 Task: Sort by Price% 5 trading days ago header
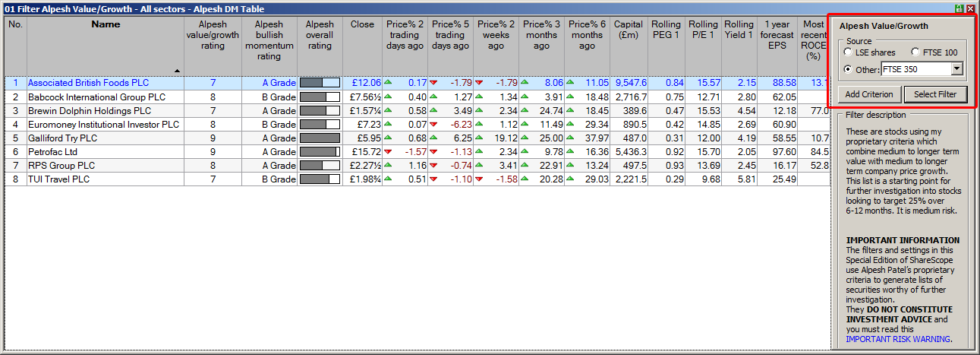coord(450,46)
